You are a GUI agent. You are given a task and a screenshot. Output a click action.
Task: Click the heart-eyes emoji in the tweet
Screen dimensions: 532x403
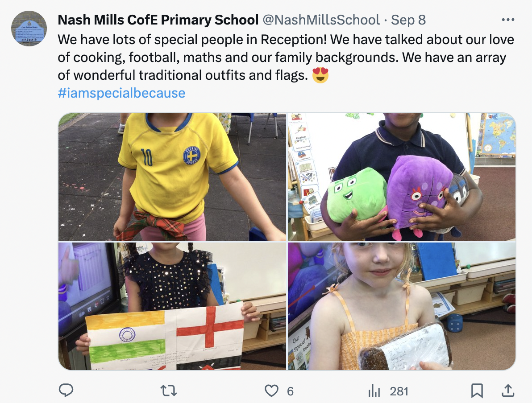point(320,75)
